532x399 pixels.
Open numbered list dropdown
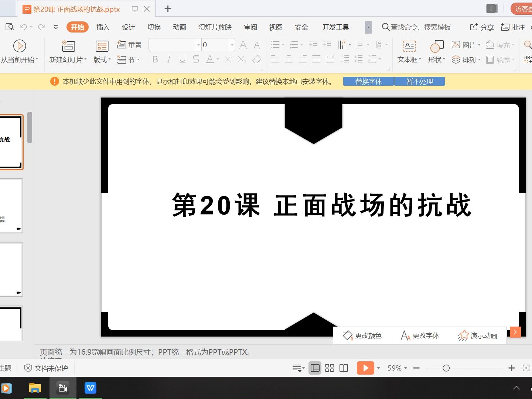(x=302, y=45)
